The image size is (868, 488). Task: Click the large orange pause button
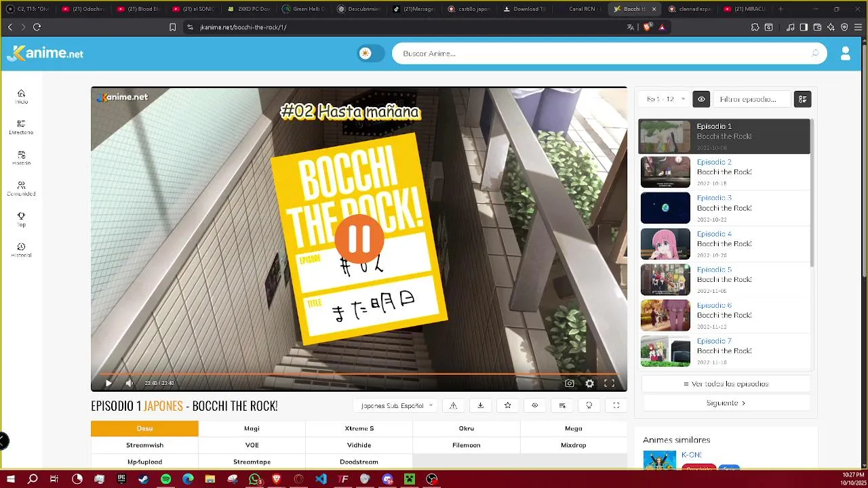tap(359, 239)
